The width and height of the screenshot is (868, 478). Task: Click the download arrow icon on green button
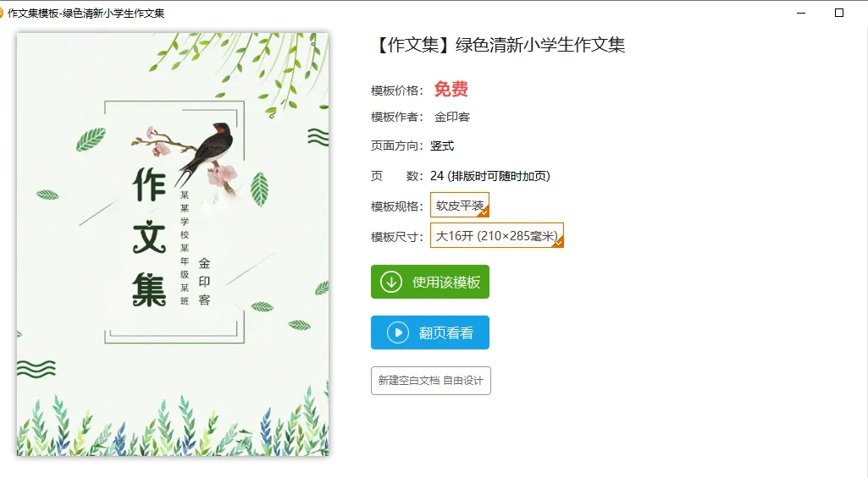pos(391,283)
